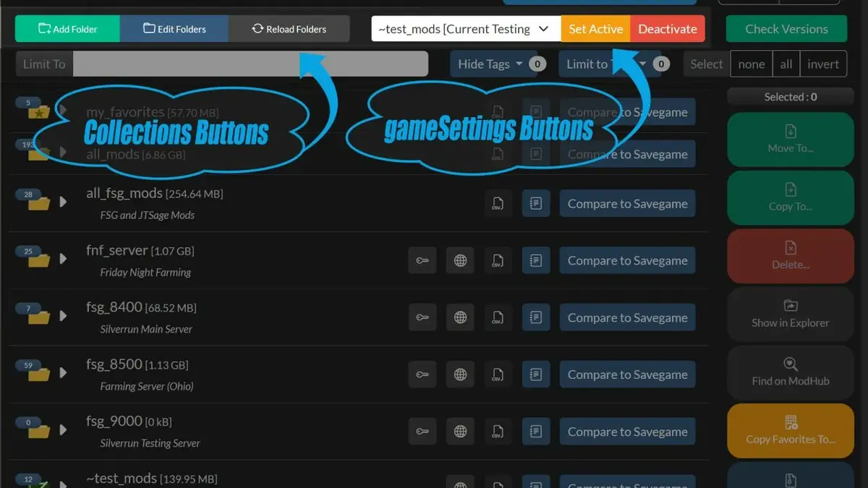
Task: Click Reload Folders
Action: tap(288, 29)
